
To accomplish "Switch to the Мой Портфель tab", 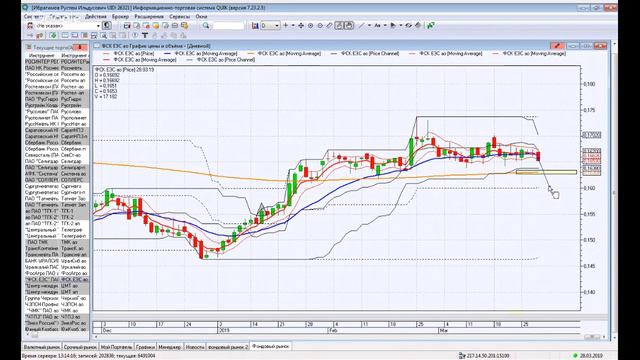I will click(x=116, y=347).
